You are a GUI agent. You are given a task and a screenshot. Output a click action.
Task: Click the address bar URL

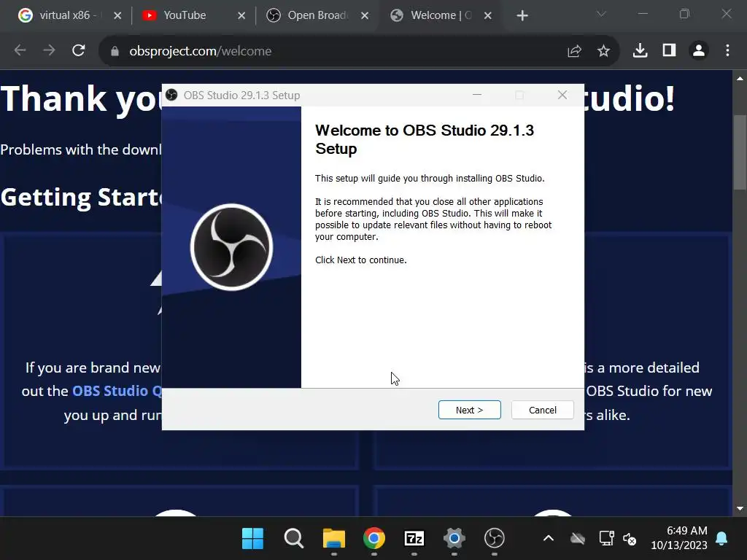tap(201, 51)
